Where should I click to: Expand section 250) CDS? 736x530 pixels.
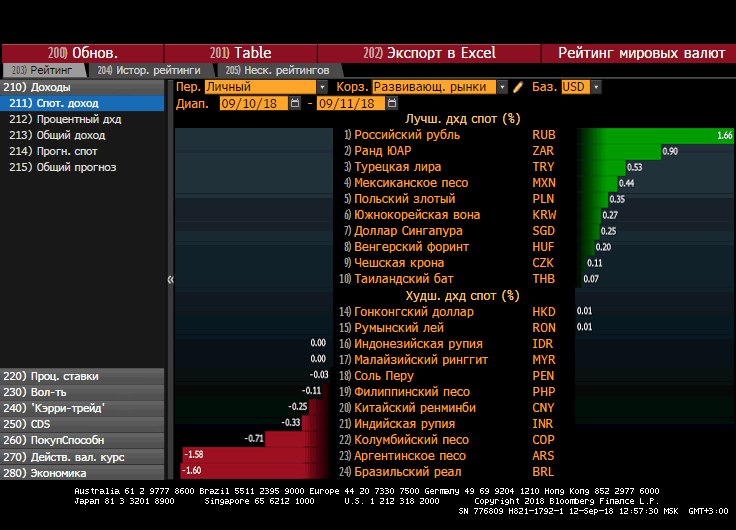coord(82,424)
